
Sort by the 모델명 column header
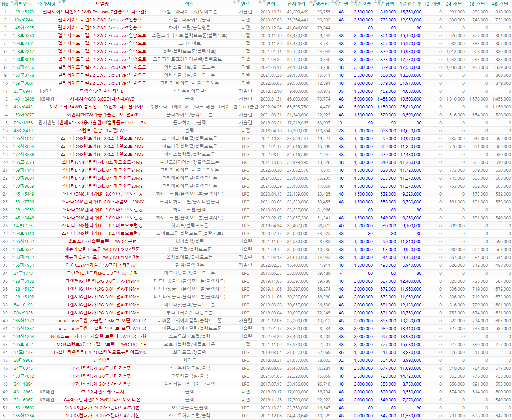coord(102,4)
